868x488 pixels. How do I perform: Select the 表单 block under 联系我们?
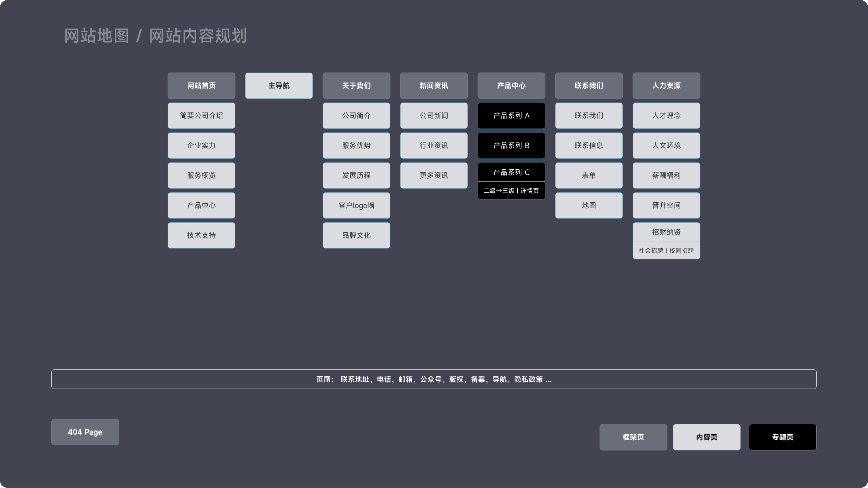tap(589, 176)
